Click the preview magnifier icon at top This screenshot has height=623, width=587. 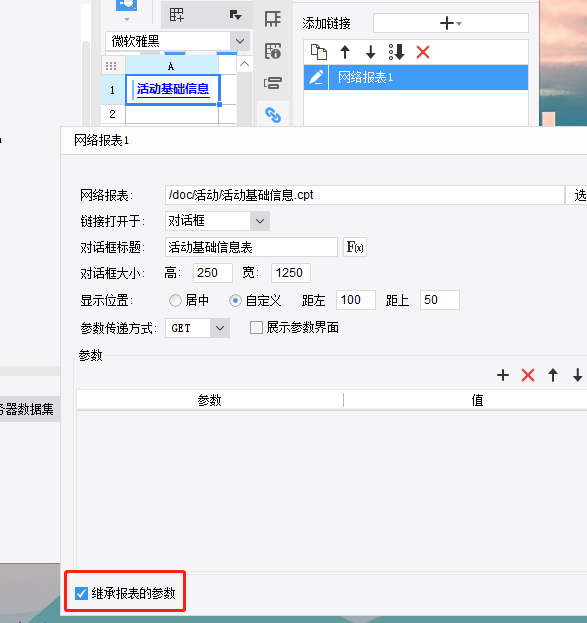point(127,5)
